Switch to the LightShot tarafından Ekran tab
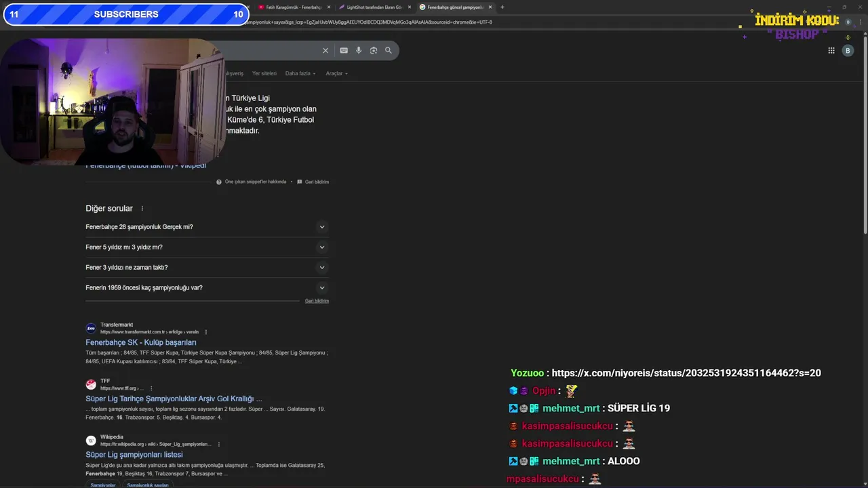Image resolution: width=868 pixels, height=488 pixels. click(x=374, y=7)
